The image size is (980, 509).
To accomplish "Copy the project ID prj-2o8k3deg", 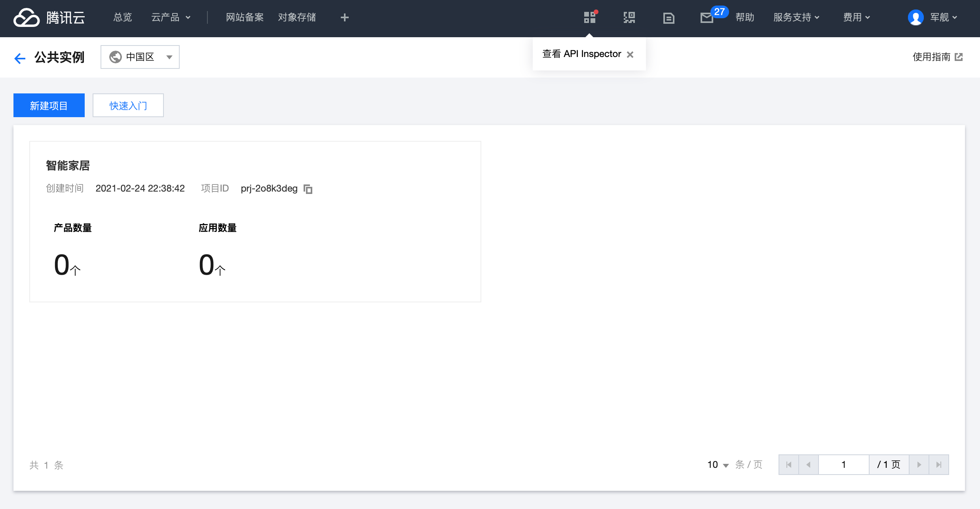I will click(308, 189).
